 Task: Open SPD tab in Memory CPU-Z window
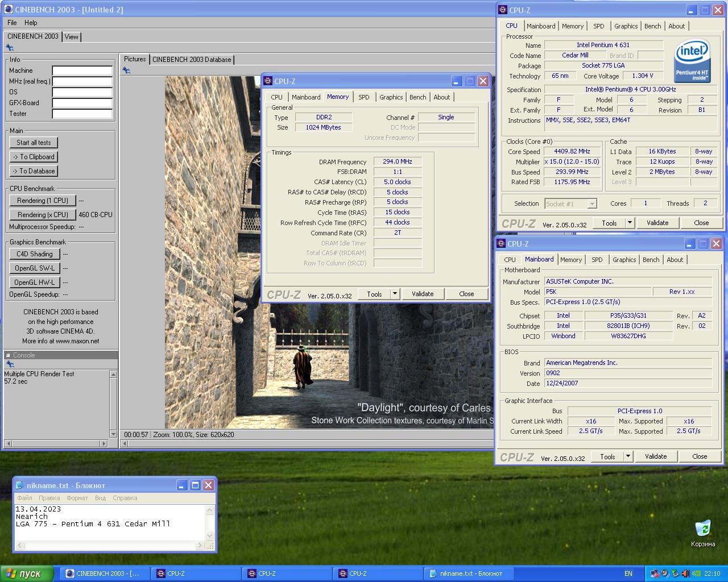[364, 97]
